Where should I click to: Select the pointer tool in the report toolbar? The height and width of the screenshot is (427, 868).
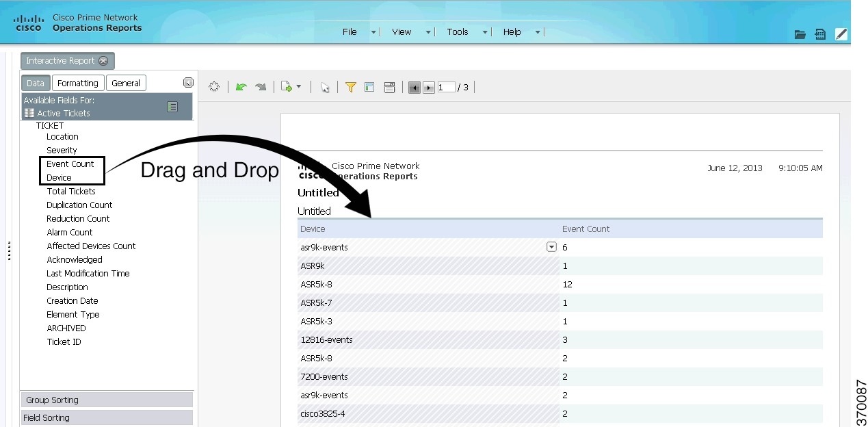click(326, 87)
